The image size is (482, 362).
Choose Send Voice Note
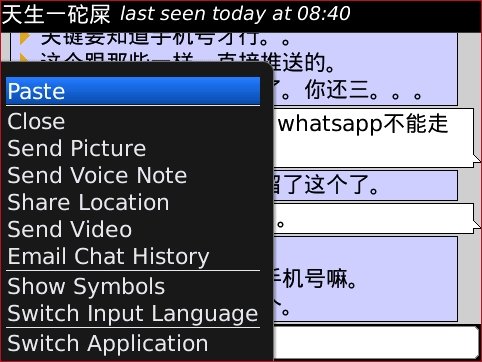coord(133,175)
